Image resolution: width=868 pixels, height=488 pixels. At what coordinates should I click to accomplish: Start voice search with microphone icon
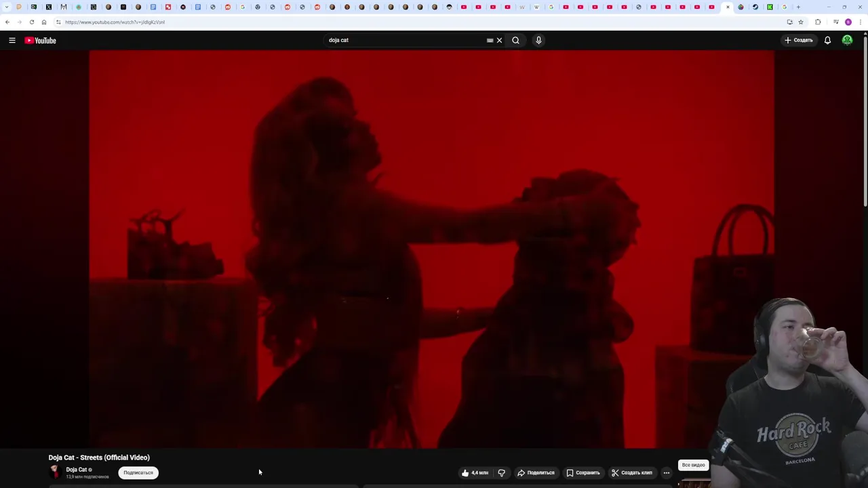click(x=538, y=40)
